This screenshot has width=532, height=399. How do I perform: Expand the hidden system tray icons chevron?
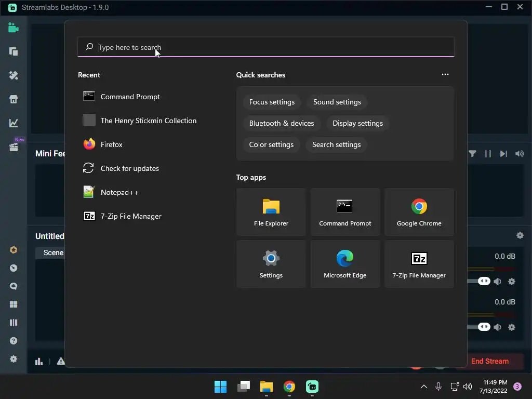(424, 387)
